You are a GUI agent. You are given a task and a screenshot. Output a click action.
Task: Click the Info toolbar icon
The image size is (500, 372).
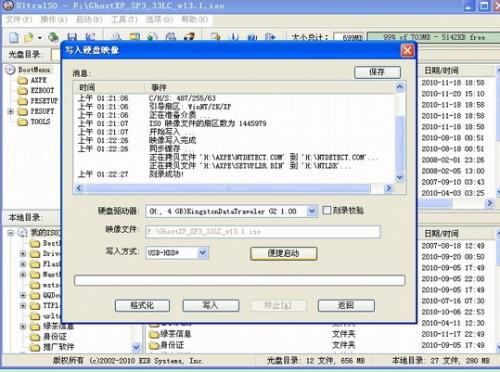235,37
